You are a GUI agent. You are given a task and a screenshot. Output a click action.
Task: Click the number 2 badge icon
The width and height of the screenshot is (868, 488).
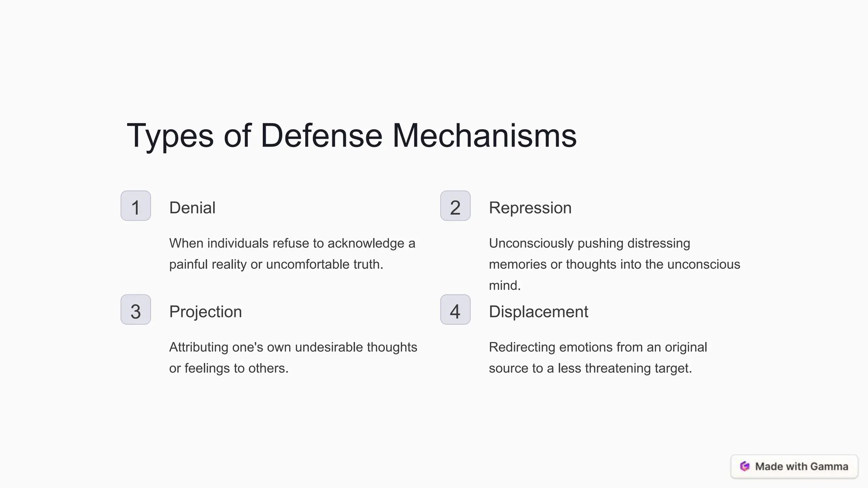(455, 205)
